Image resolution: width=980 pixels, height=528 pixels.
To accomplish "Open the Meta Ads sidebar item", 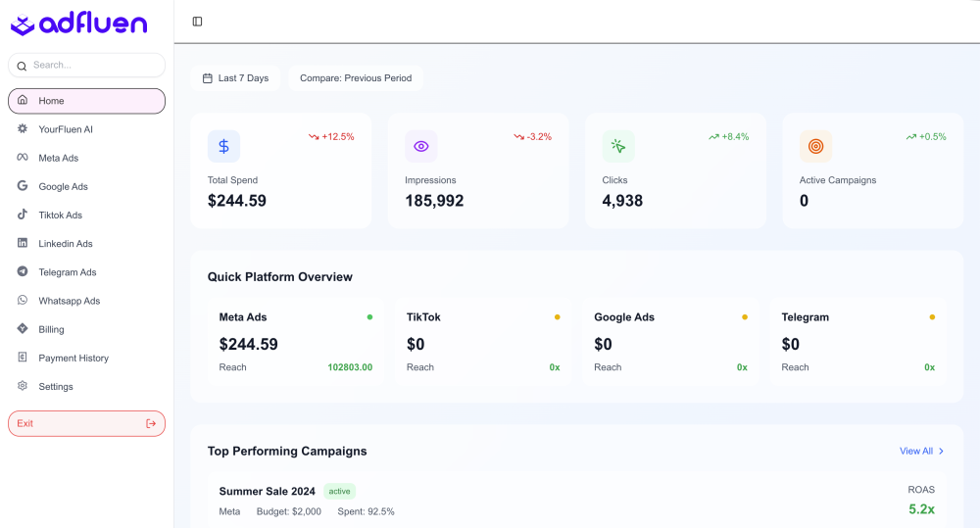I will [x=59, y=158].
